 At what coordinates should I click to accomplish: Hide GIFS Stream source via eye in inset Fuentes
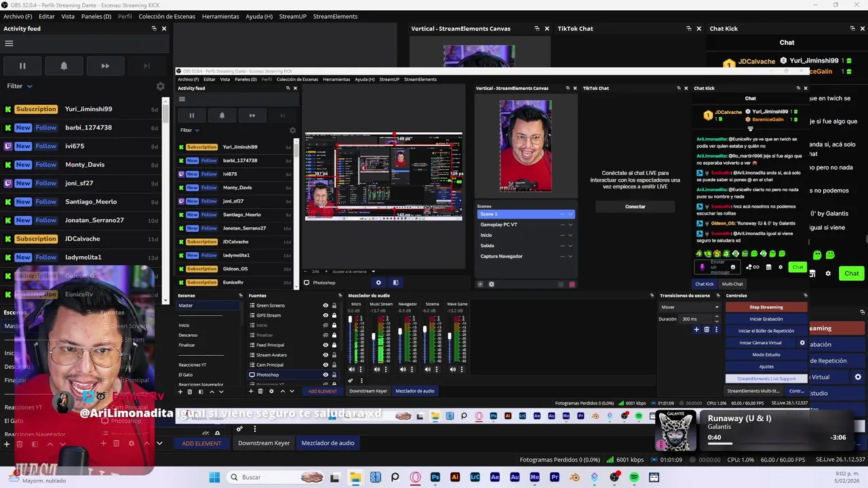[x=325, y=315]
